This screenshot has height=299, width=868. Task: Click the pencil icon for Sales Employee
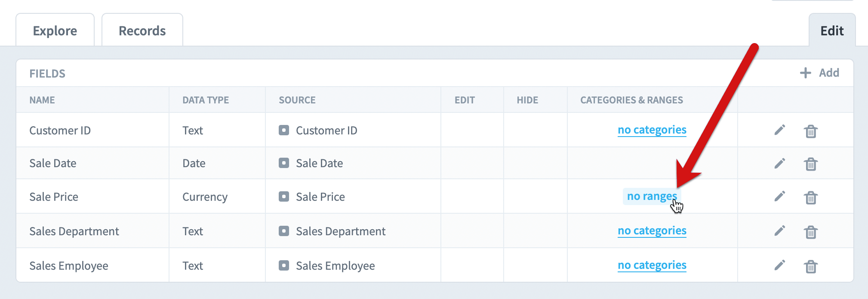(x=780, y=265)
